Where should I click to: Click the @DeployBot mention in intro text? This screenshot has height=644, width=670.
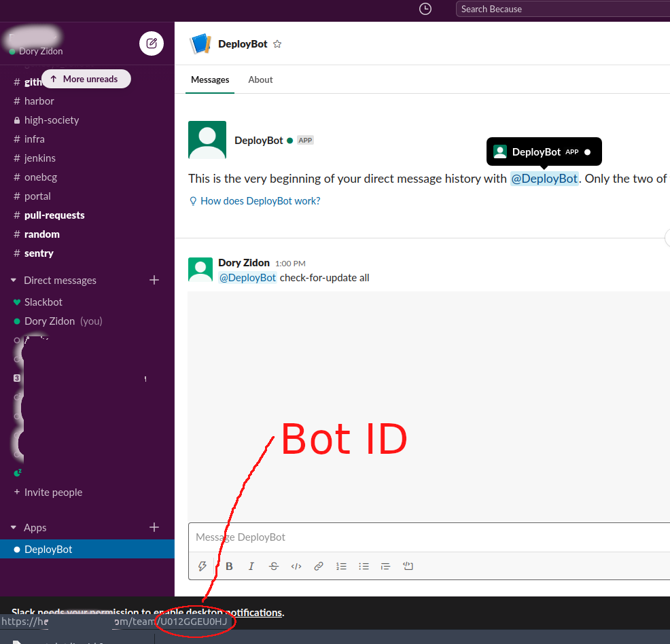pos(544,179)
